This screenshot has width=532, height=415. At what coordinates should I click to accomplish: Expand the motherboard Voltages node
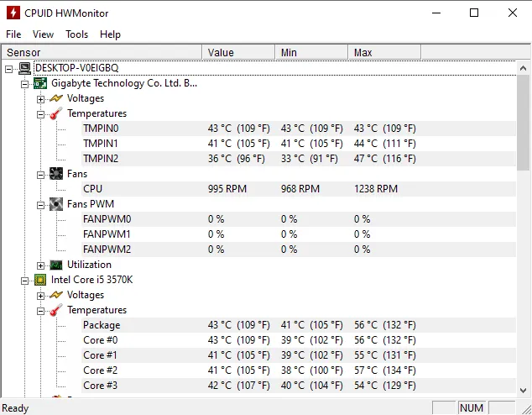click(x=41, y=99)
